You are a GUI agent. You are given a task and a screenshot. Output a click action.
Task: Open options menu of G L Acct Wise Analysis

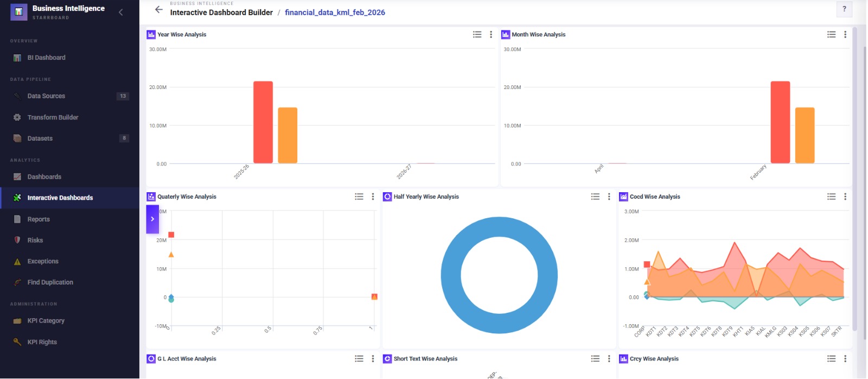tap(373, 358)
